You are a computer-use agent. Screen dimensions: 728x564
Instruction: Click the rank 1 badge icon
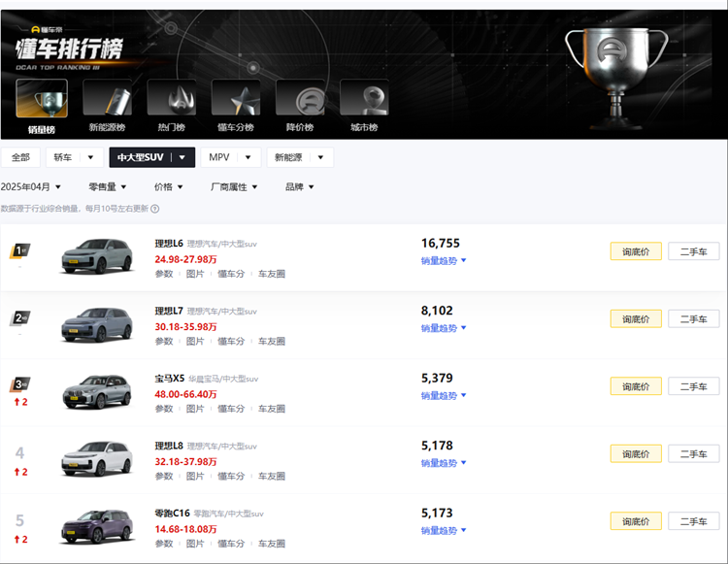click(x=19, y=251)
